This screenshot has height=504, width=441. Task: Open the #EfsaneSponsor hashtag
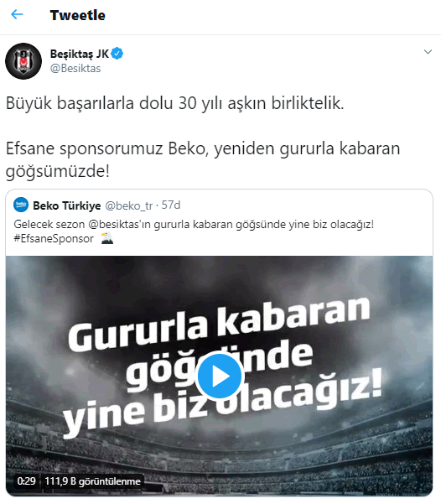(x=54, y=238)
